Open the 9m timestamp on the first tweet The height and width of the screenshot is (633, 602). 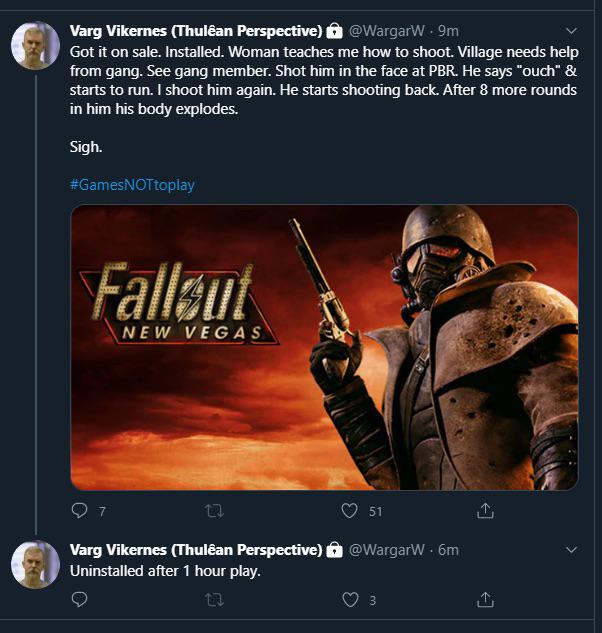tap(448, 31)
